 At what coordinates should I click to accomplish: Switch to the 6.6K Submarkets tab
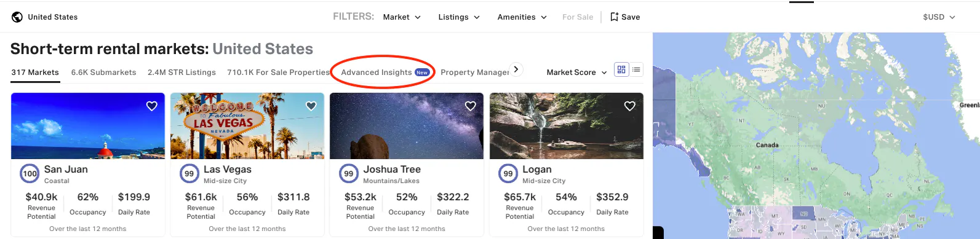pos(104,72)
